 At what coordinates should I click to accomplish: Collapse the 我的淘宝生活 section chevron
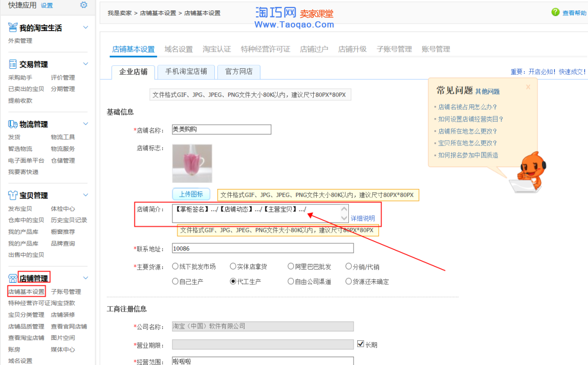click(85, 27)
